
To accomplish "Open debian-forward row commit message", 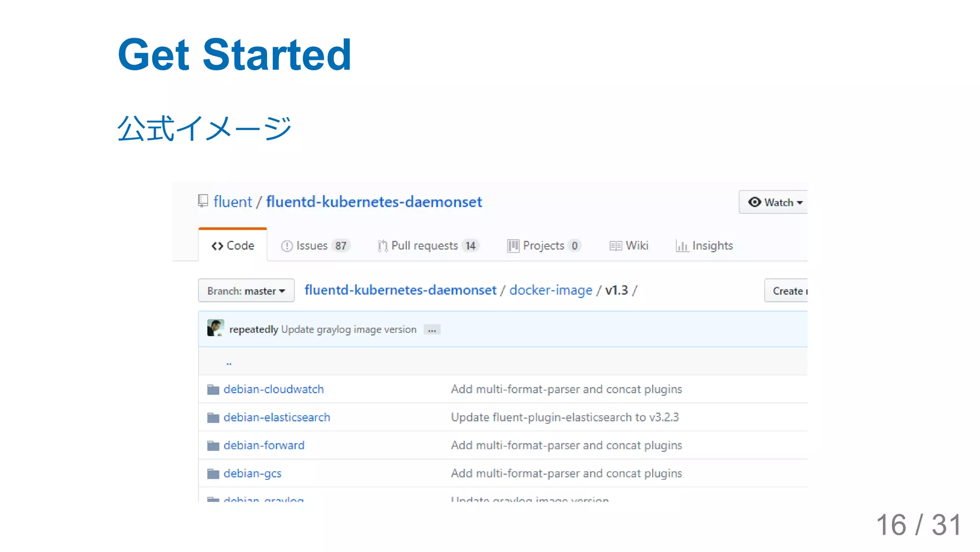I will (567, 445).
